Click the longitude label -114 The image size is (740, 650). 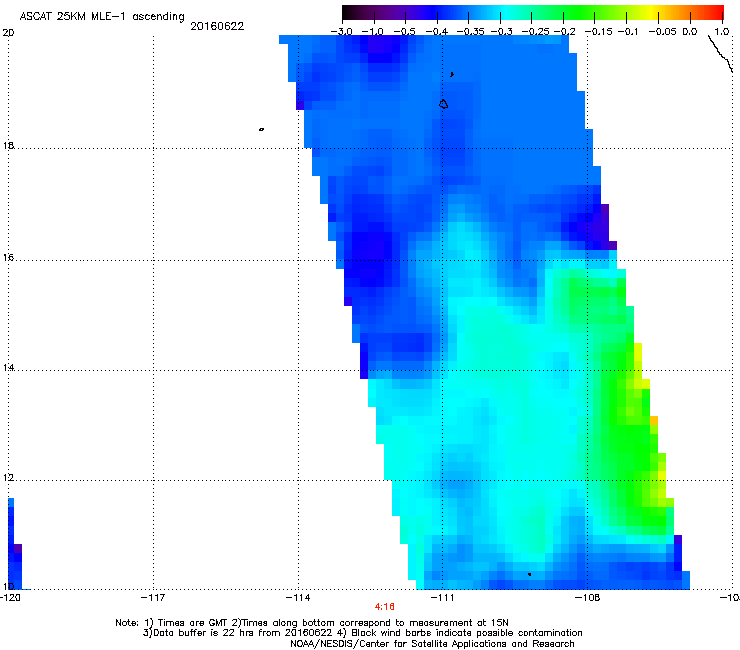298,598
